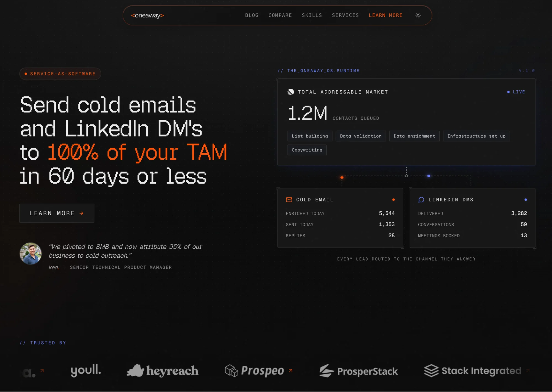This screenshot has width=552, height=392.
Task: Click the Prospeo cube icon
Action: click(231, 371)
